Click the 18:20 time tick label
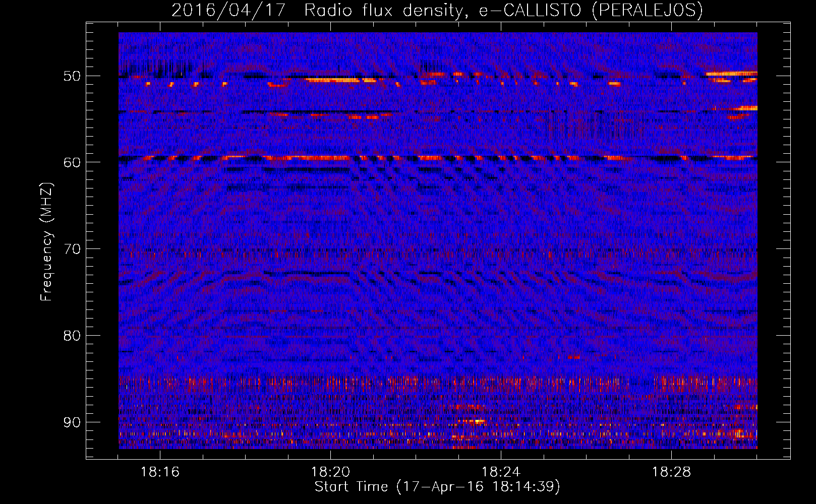This screenshot has height=504, width=816. pos(330,472)
